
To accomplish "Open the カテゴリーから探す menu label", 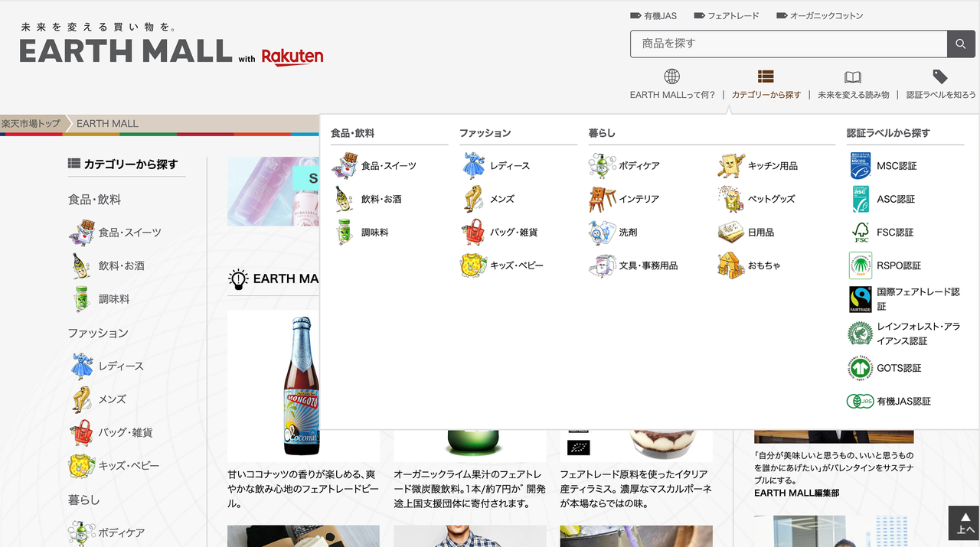I will [766, 95].
